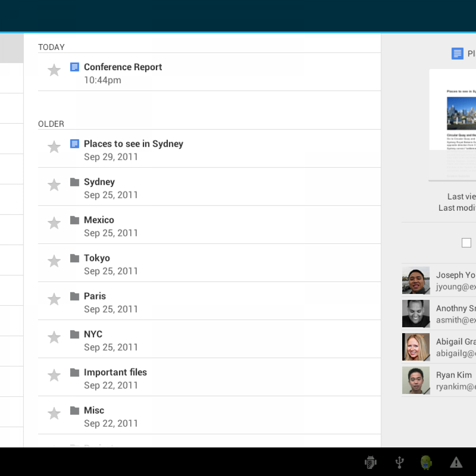Click the Places to see in Sydney doc icon
The width and height of the screenshot is (476, 476).
75,144
